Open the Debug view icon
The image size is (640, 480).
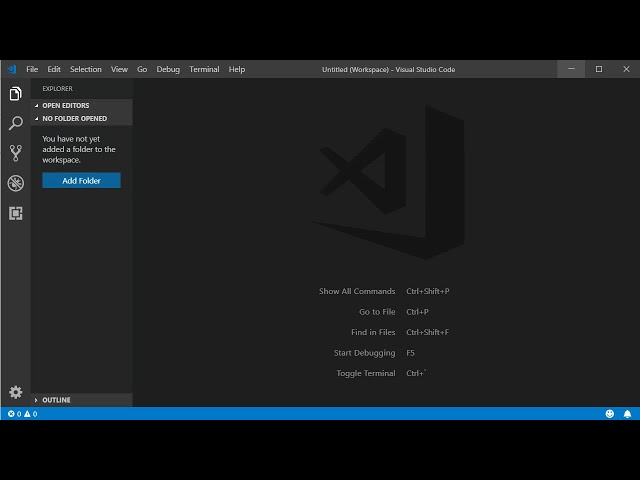(16, 183)
